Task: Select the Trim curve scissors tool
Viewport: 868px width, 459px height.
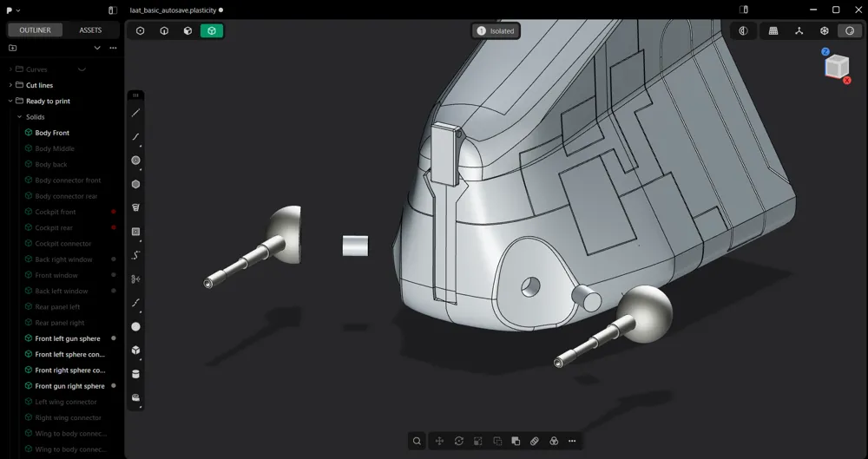Action: [135, 279]
